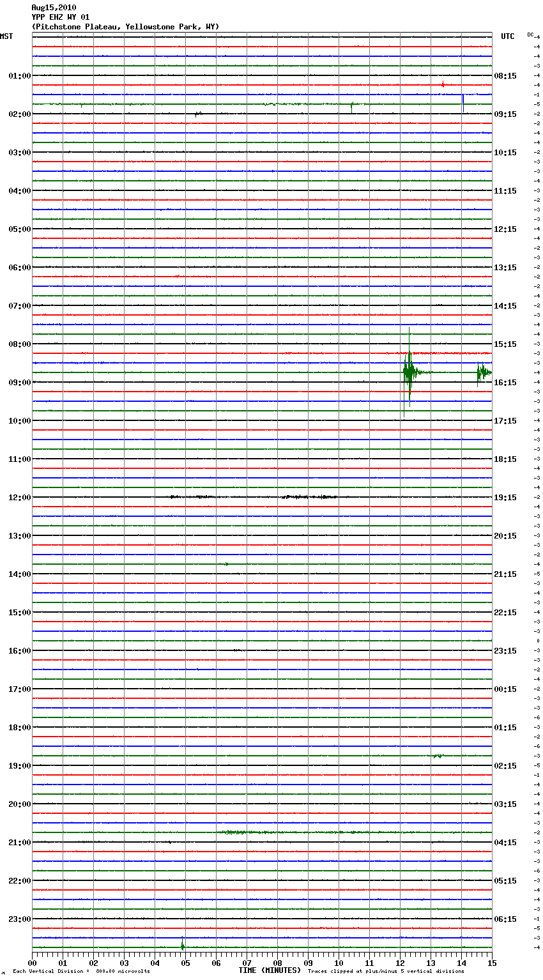Select the 14:00 MST row label
The height and width of the screenshot is (980, 543).
click(x=20, y=574)
